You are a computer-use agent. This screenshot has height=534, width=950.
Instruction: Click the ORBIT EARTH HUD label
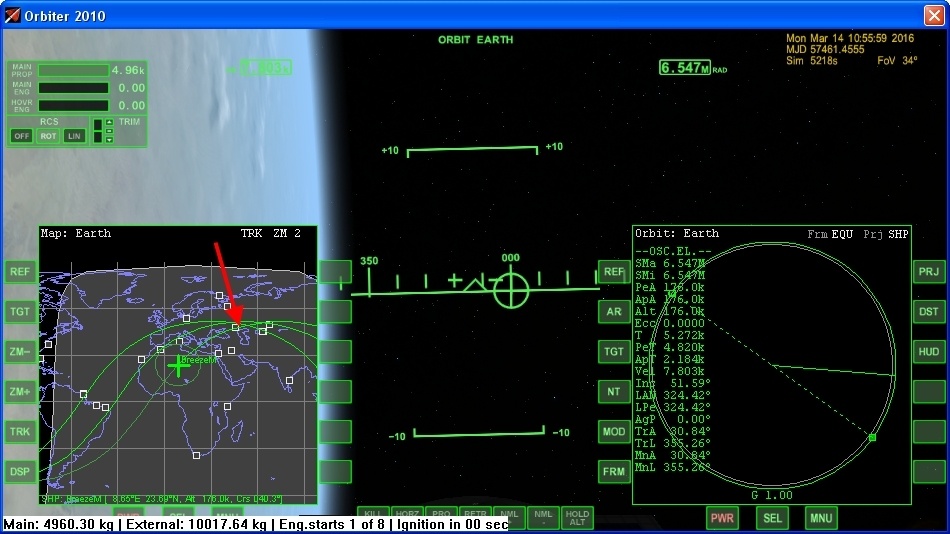tap(476, 40)
